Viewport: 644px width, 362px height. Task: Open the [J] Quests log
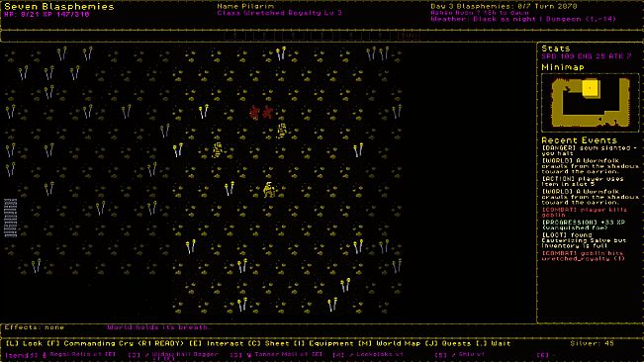point(448,343)
